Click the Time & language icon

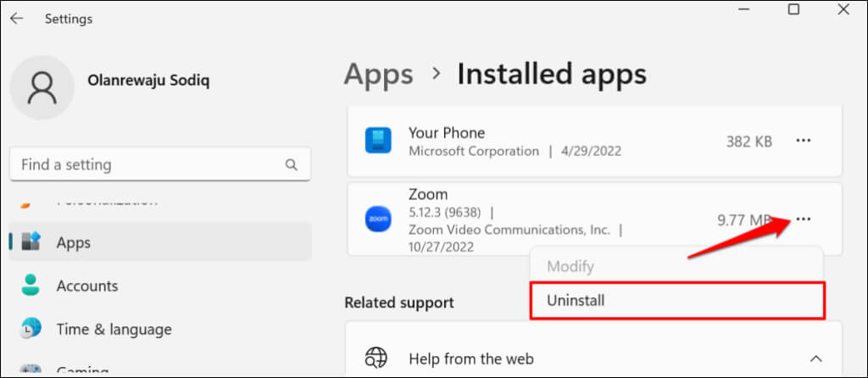(31, 329)
